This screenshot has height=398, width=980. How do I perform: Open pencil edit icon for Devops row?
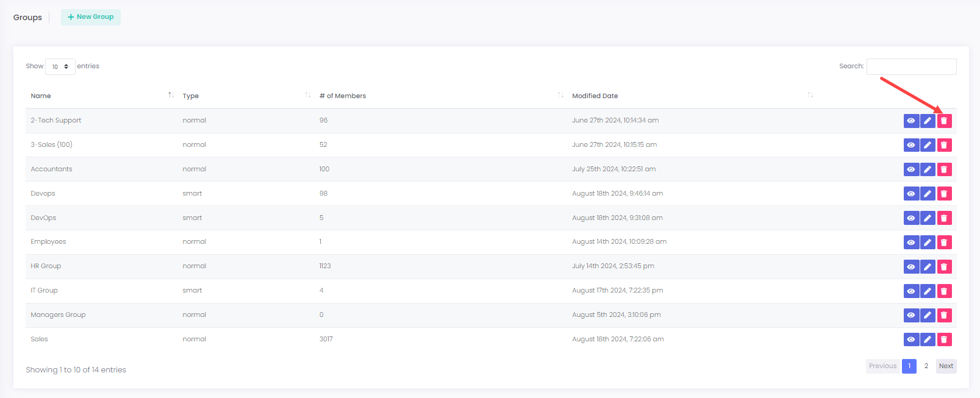click(928, 194)
